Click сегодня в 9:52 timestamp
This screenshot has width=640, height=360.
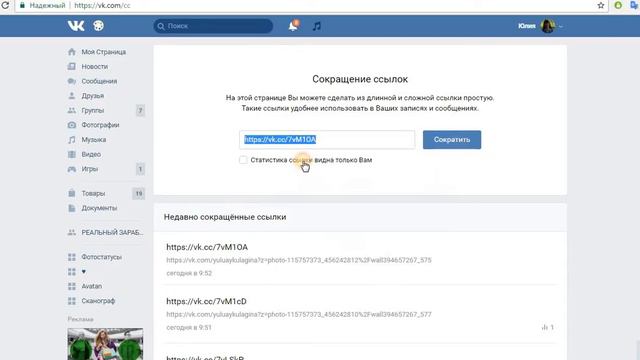(189, 273)
